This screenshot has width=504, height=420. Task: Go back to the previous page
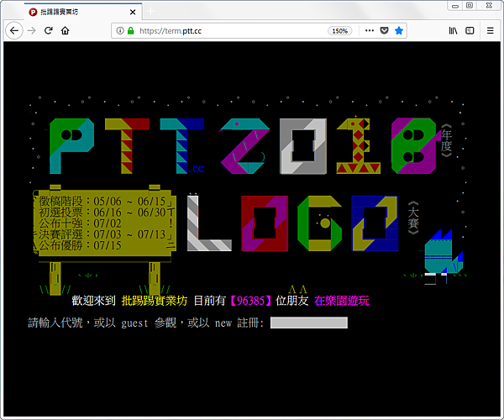click(13, 30)
